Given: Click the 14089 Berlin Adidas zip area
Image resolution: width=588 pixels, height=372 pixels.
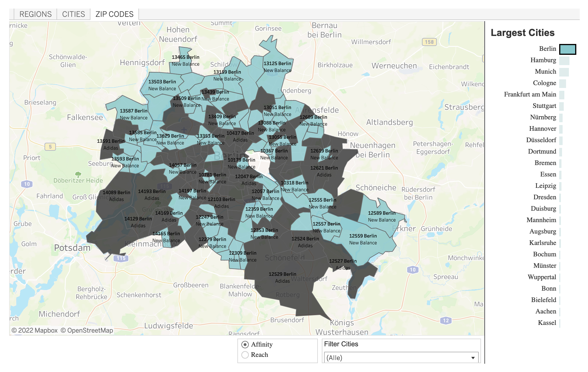Looking at the screenshot, I should [x=116, y=196].
